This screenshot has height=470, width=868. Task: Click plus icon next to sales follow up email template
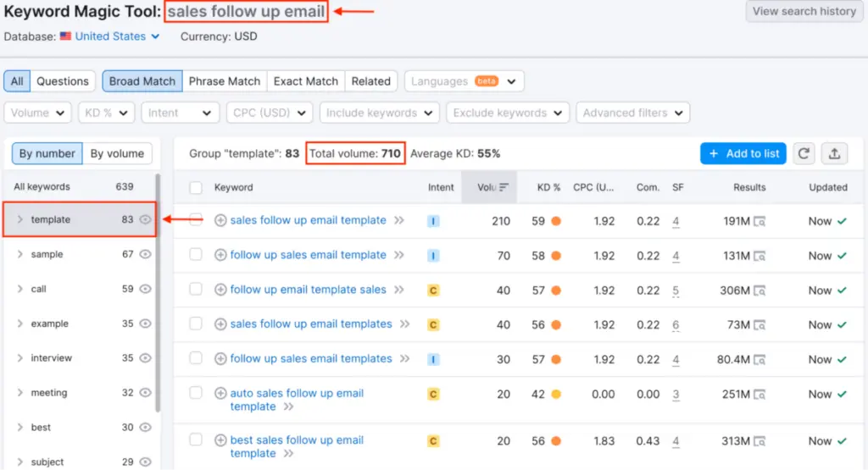220,220
